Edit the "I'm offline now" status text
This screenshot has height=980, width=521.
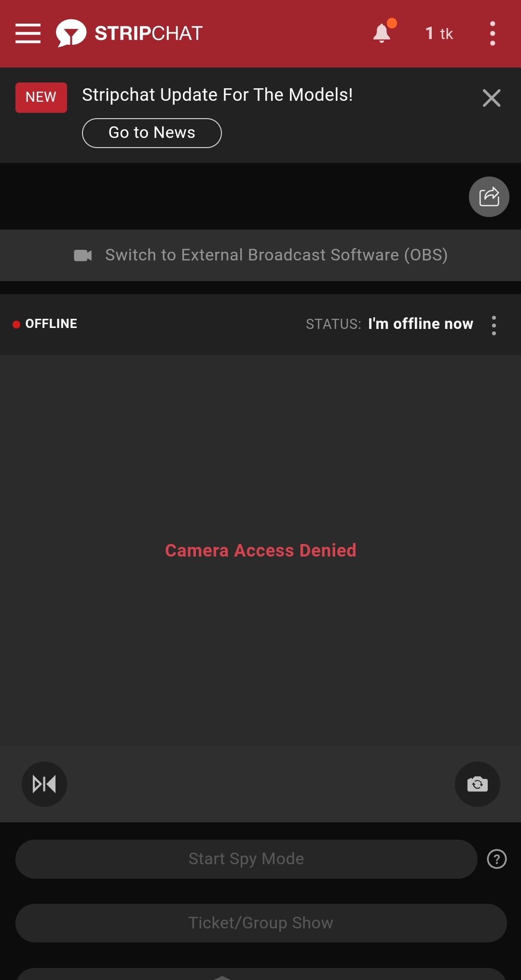click(421, 324)
